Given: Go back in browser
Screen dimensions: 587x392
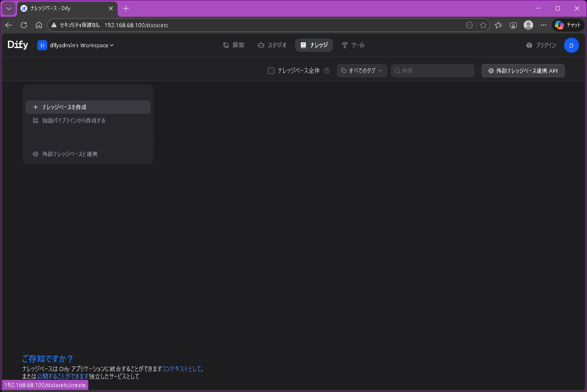Looking at the screenshot, I should click(x=9, y=25).
